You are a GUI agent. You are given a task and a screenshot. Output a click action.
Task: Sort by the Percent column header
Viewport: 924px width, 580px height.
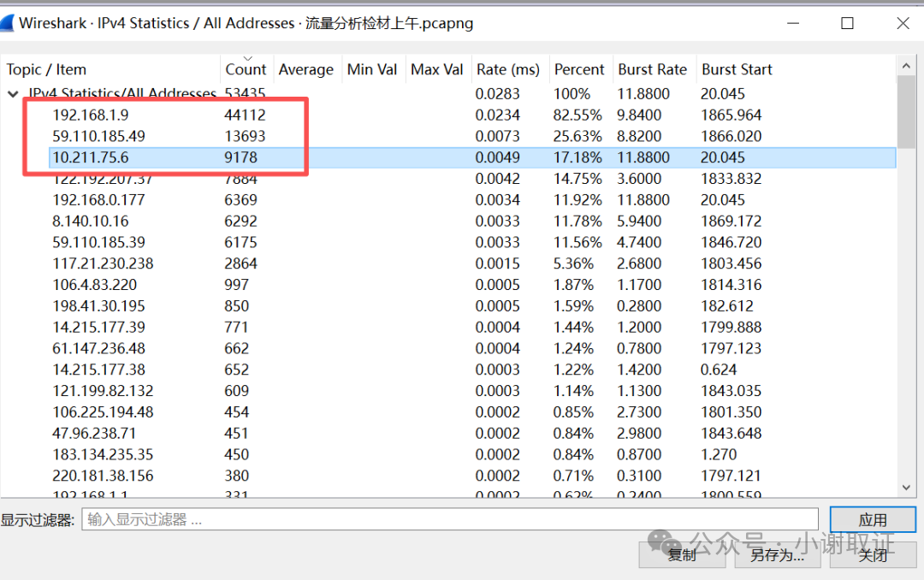[579, 69]
